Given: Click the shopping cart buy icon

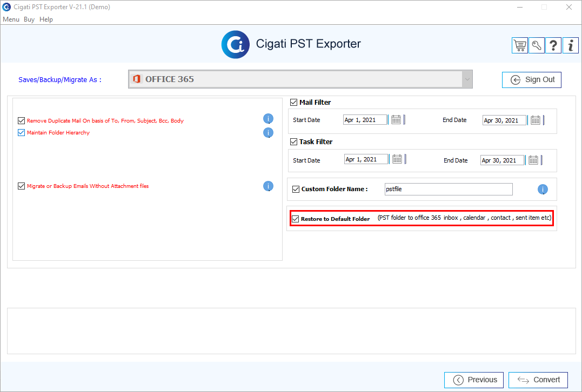Looking at the screenshot, I should pyautogui.click(x=520, y=45).
